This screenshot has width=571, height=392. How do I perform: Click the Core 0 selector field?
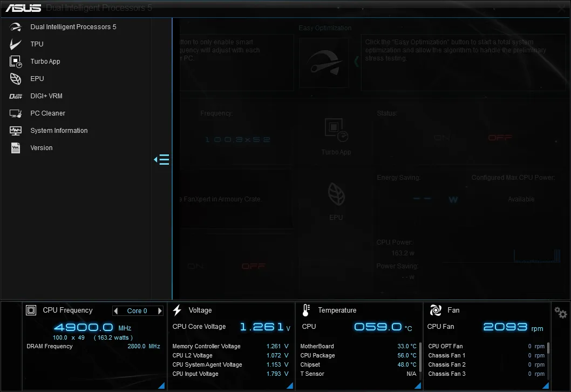(x=138, y=311)
